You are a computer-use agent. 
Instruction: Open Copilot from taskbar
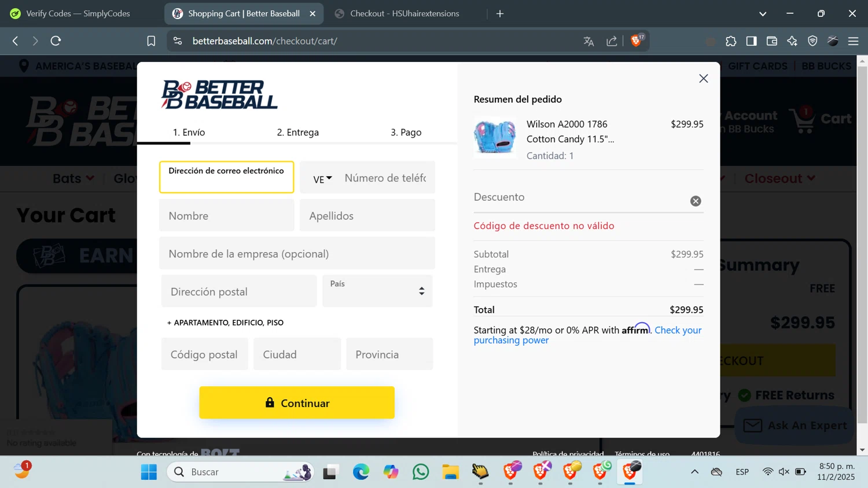[391, 472]
